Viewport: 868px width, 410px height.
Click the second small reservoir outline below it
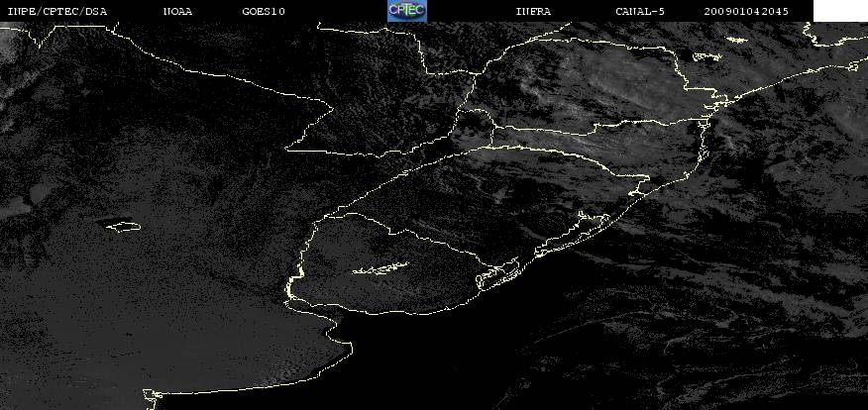click(x=706, y=56)
